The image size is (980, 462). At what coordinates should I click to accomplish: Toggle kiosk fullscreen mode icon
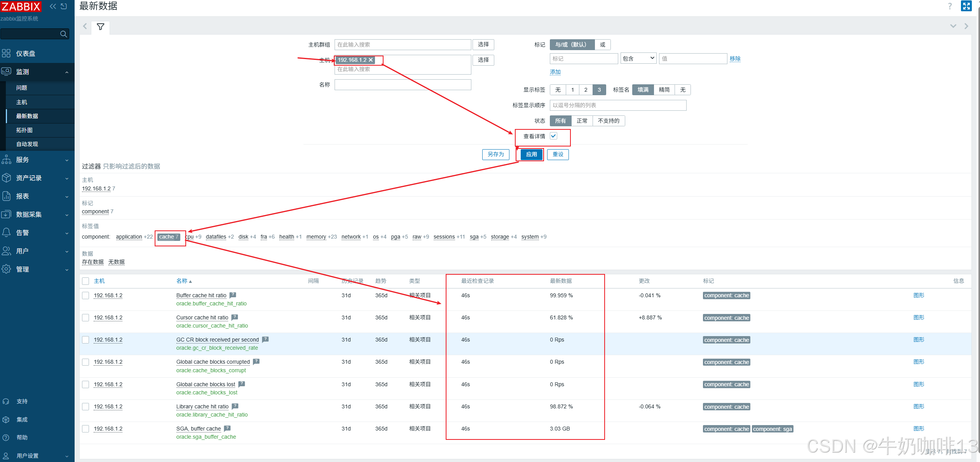(x=966, y=6)
